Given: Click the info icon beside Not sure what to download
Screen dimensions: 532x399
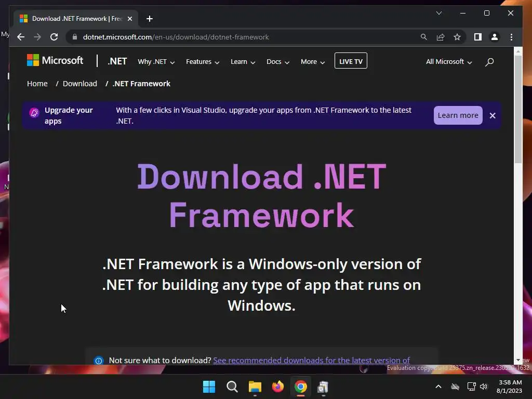Looking at the screenshot, I should pyautogui.click(x=99, y=361).
